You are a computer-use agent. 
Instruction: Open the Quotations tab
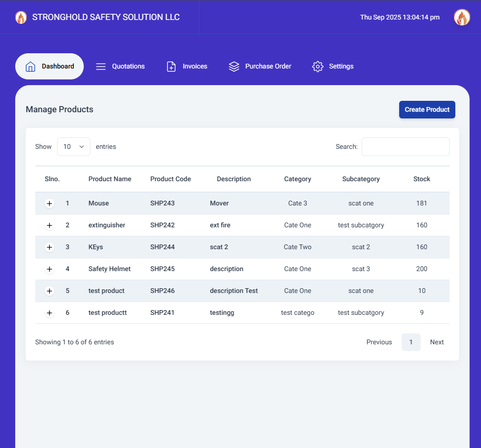[x=128, y=67]
